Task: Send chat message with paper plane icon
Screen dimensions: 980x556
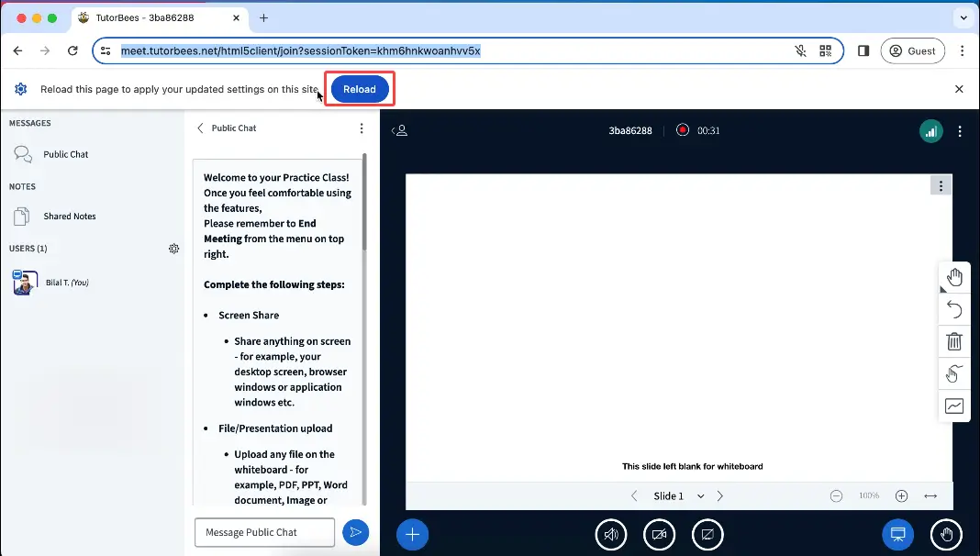Action: (x=355, y=532)
